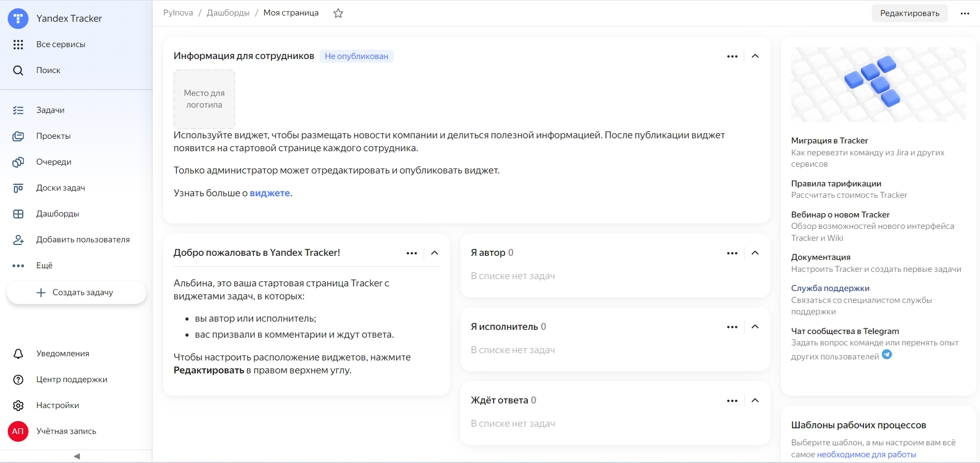980x463 pixels.
Task: Open Вебинар о новом Tracker link
Action: click(840, 215)
